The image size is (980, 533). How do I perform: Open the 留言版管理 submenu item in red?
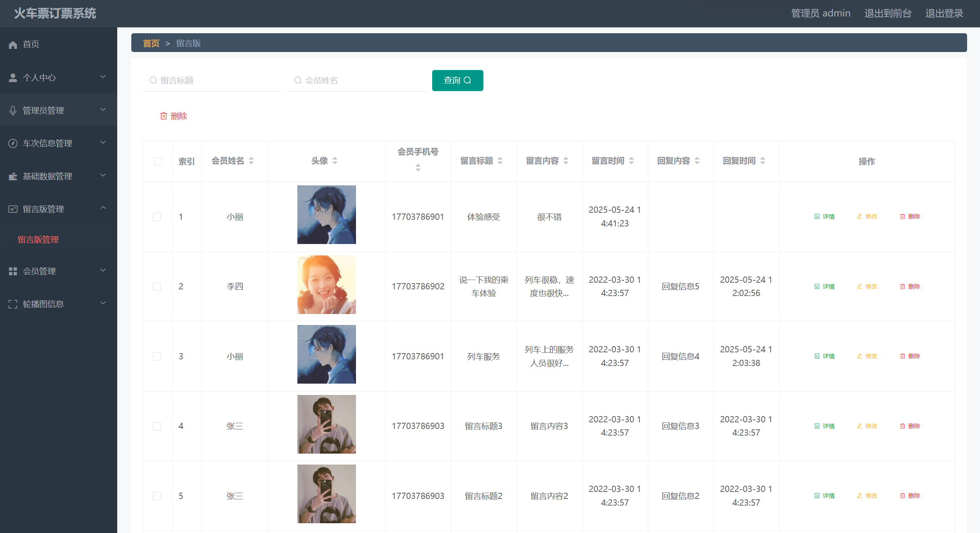point(38,239)
